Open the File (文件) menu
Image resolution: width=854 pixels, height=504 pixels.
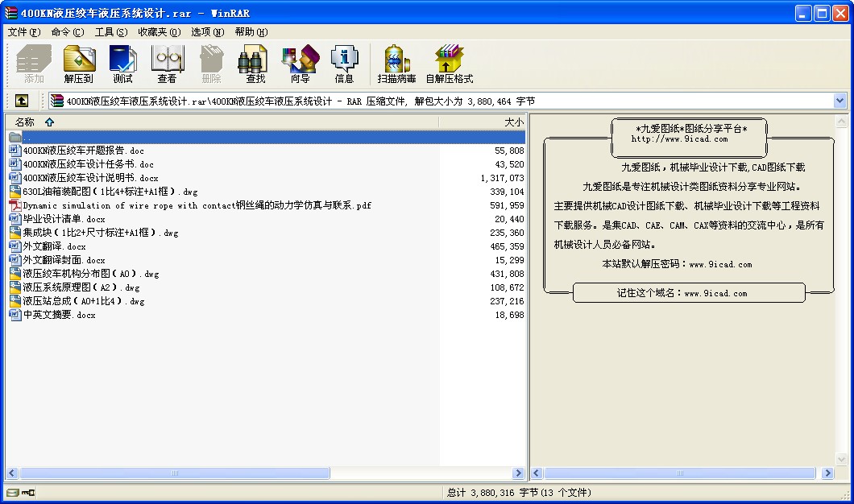(x=23, y=32)
